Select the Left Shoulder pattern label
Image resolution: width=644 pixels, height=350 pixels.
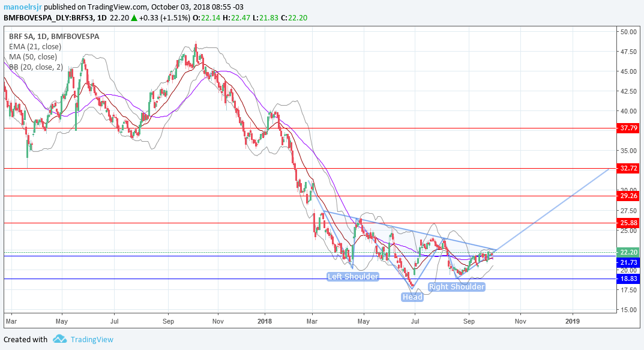click(353, 277)
